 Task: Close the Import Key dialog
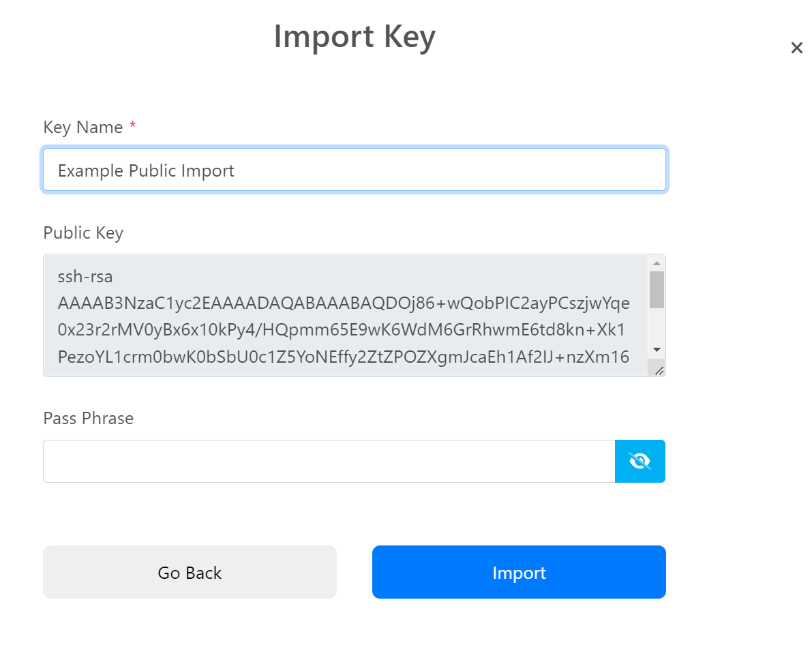(796, 48)
